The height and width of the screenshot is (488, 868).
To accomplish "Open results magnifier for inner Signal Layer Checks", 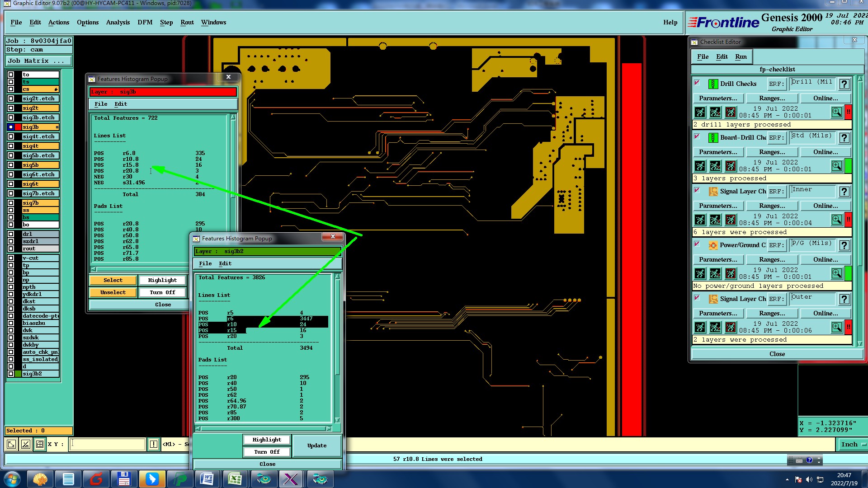I will 837,220.
